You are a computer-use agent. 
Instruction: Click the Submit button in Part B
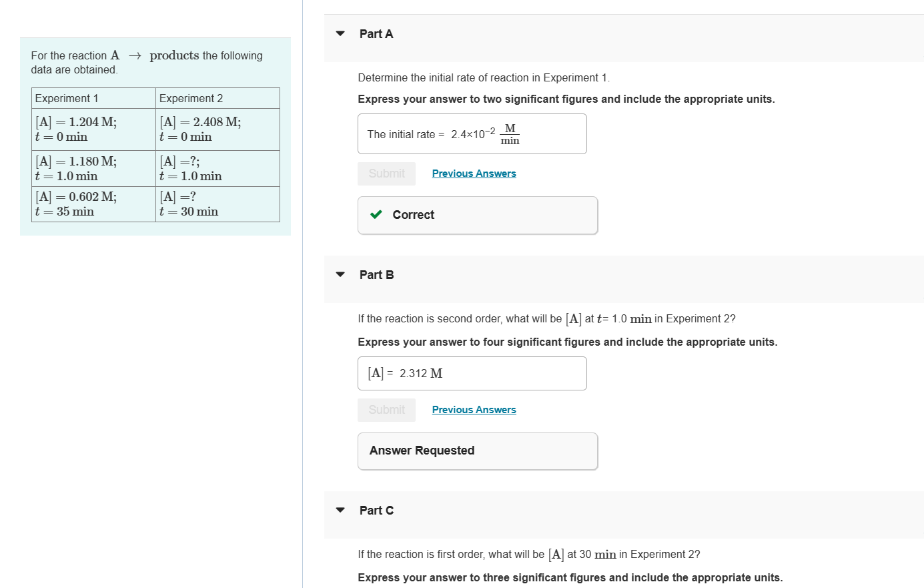[x=386, y=409]
